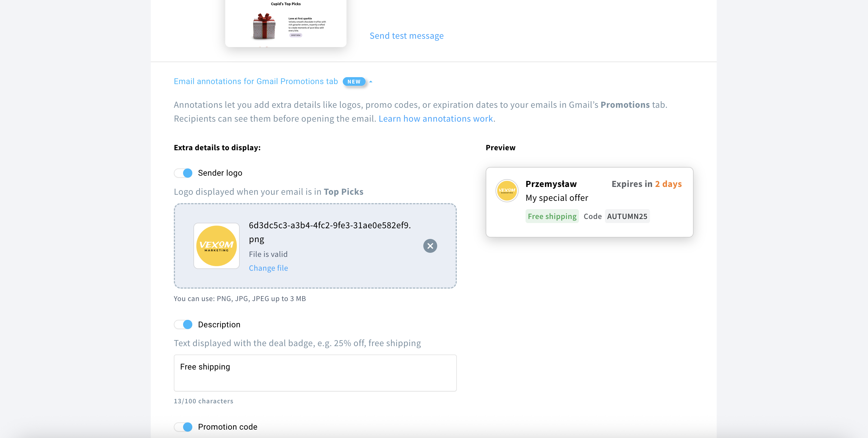Click Change file link

pyautogui.click(x=268, y=268)
